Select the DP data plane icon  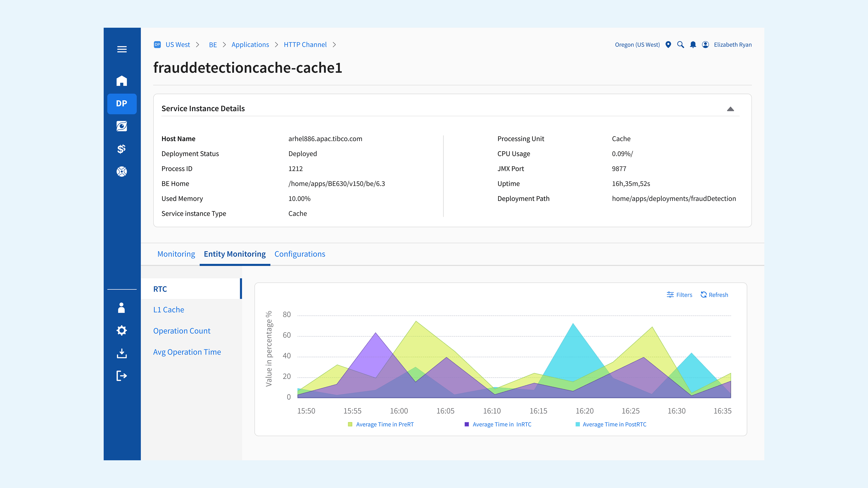point(122,104)
